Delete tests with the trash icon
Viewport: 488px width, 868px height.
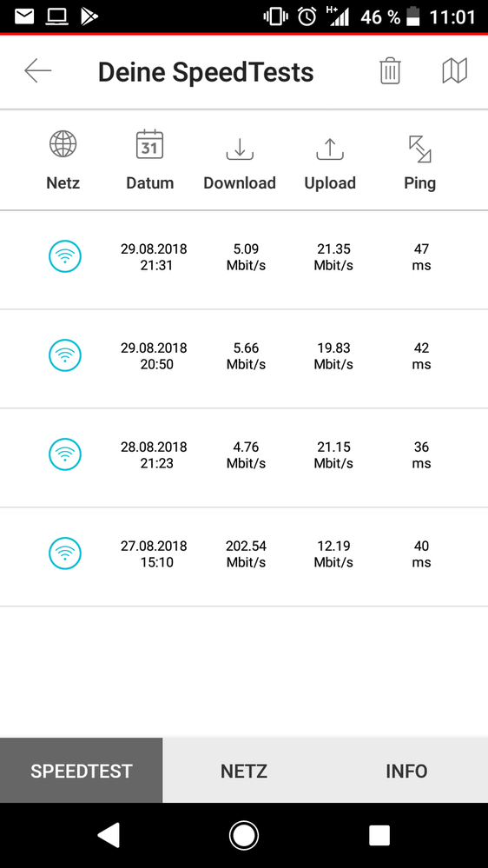(390, 71)
